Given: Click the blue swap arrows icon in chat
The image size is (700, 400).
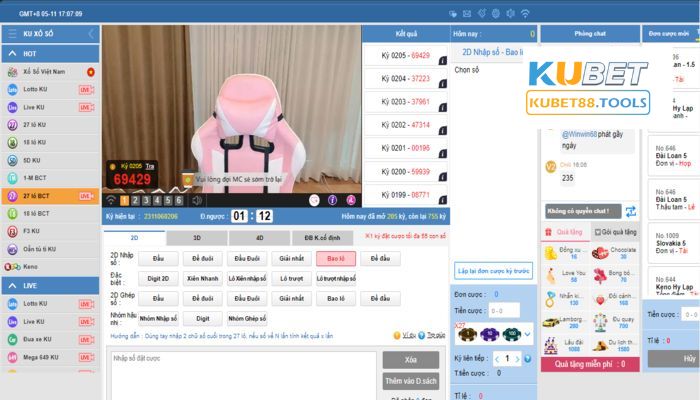Looking at the screenshot, I should coord(631,212).
